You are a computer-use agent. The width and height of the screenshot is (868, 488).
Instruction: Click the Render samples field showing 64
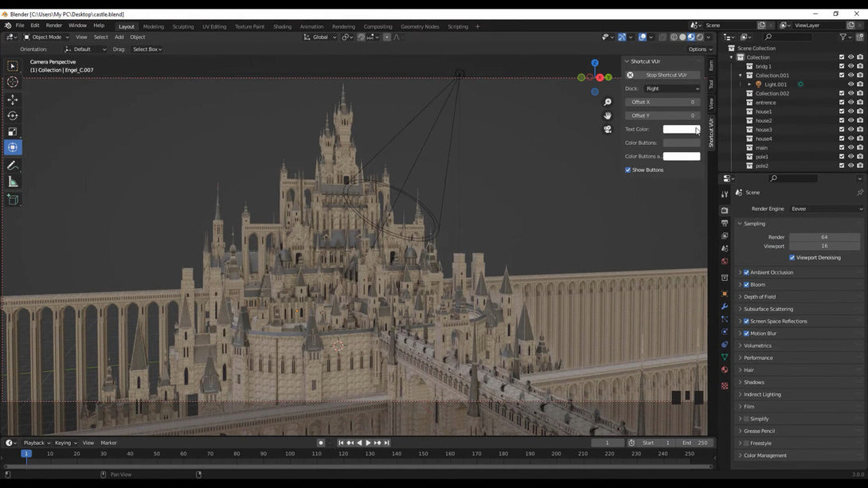point(824,236)
